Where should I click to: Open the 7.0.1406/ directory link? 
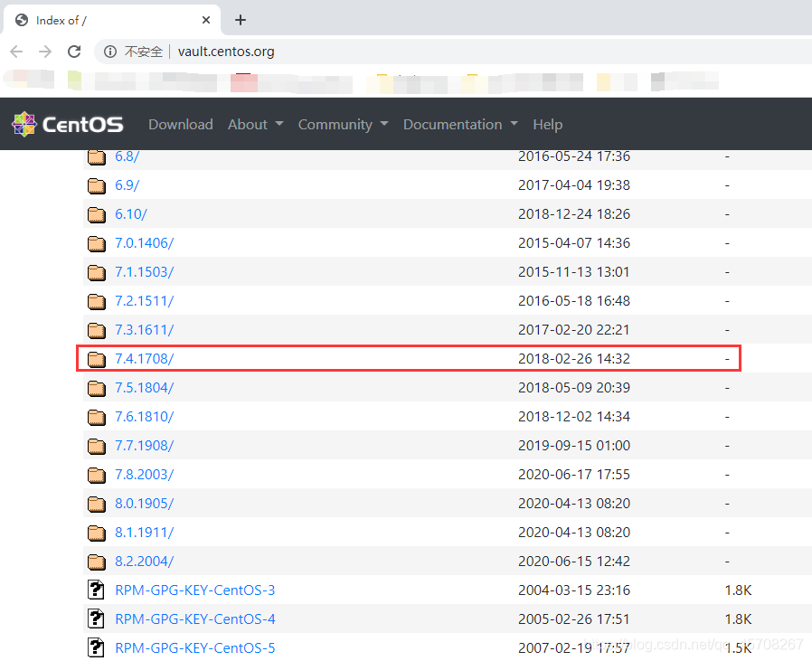click(x=145, y=243)
